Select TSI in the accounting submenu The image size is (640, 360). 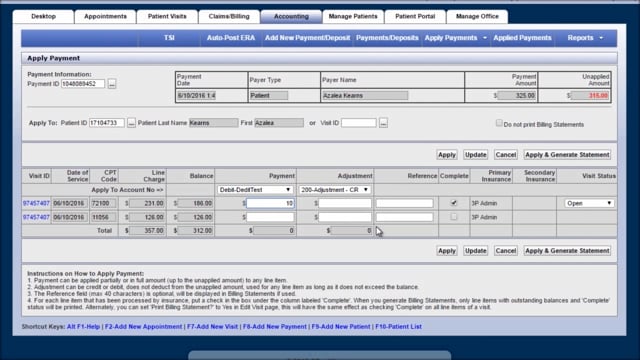click(x=169, y=38)
